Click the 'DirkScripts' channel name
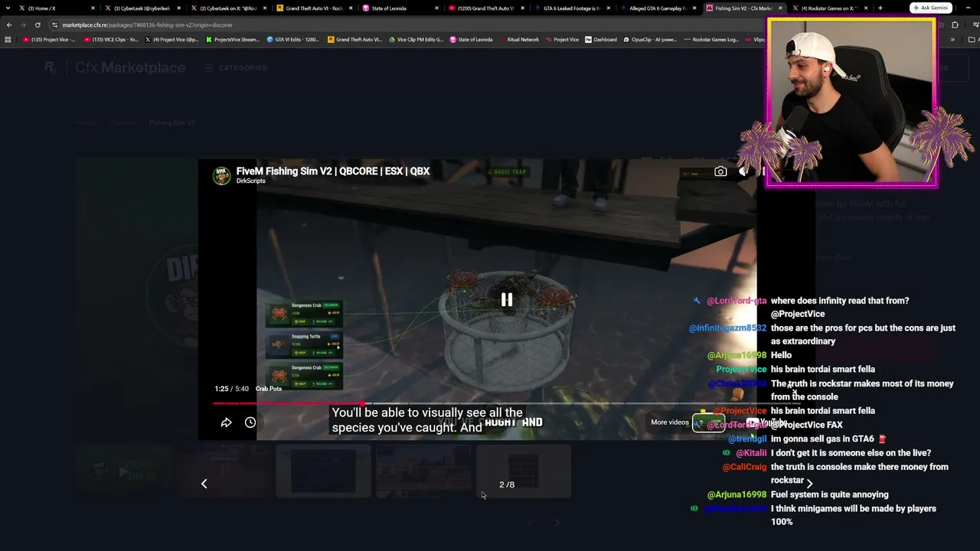Viewport: 980px width, 551px height. tap(251, 181)
